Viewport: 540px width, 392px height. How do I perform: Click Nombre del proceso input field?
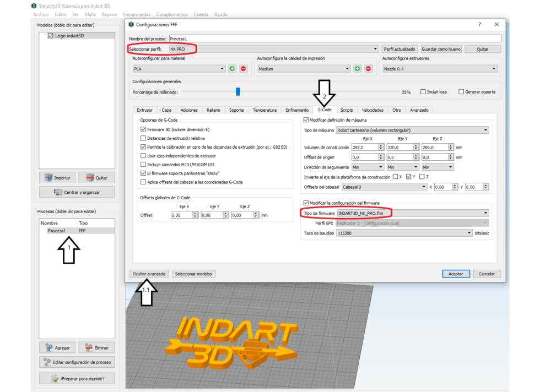click(x=335, y=39)
